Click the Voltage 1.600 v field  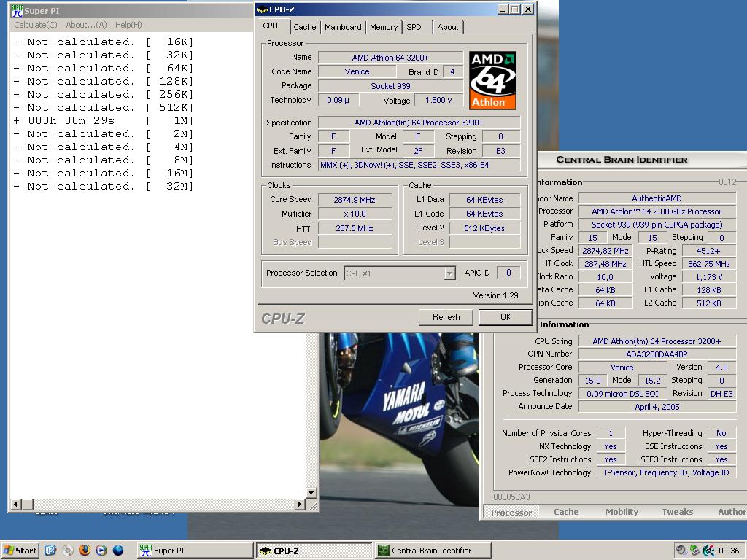(438, 100)
